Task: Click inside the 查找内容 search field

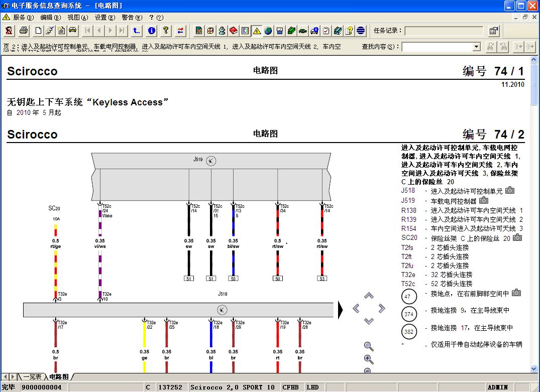Action: (437, 47)
